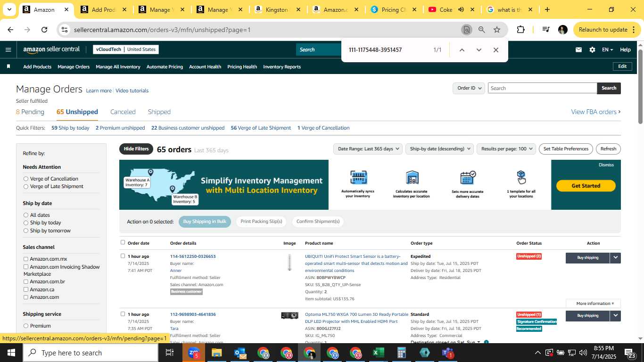644x362 pixels.
Task: Bookmark this page with the star icon
Action: (x=497, y=30)
